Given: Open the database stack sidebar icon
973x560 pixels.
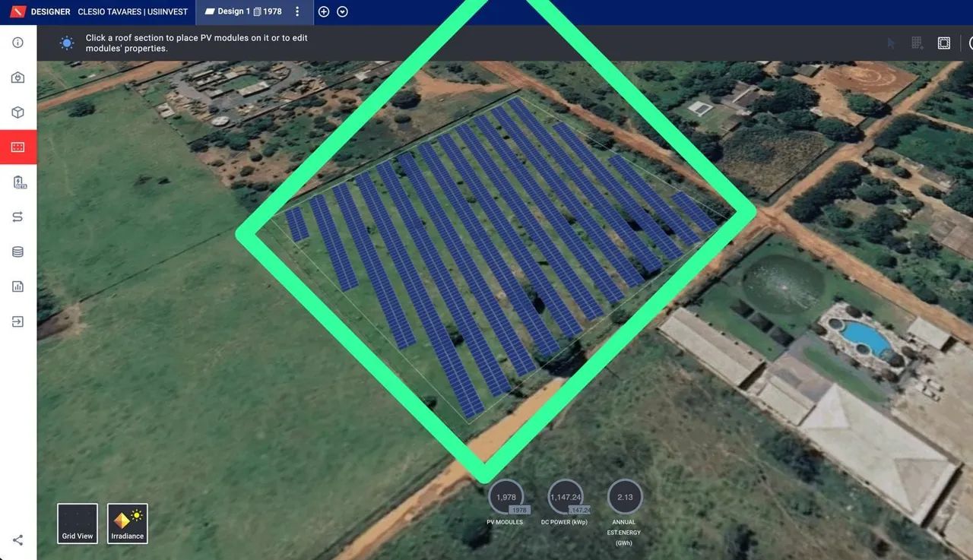Looking at the screenshot, I should (x=18, y=252).
